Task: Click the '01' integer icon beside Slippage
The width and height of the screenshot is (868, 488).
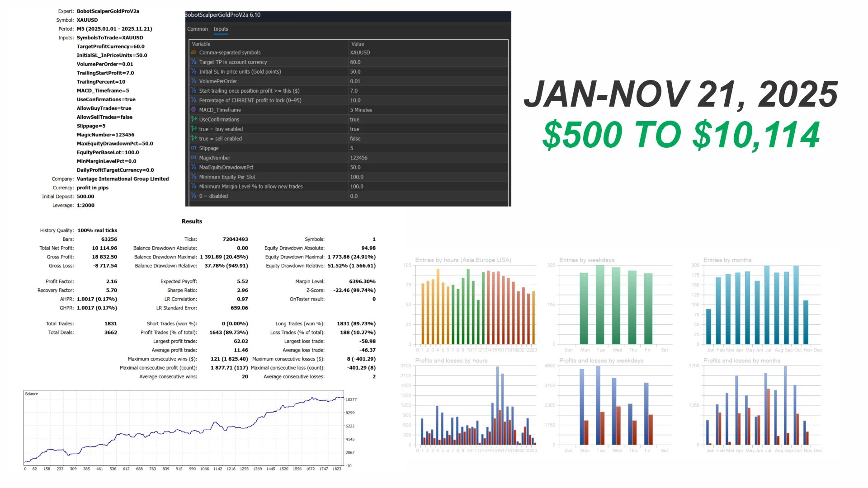Action: coord(193,148)
